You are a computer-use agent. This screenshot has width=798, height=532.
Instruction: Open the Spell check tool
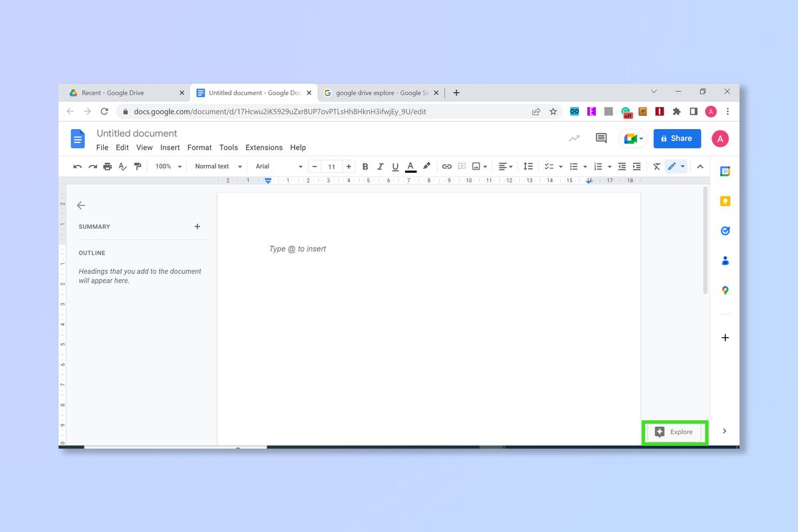coord(122,166)
